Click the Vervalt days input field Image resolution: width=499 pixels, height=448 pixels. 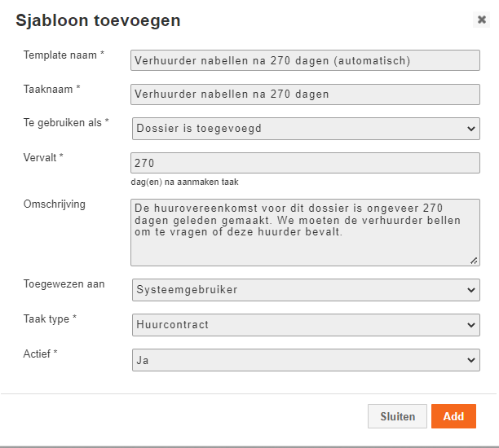[x=305, y=163]
